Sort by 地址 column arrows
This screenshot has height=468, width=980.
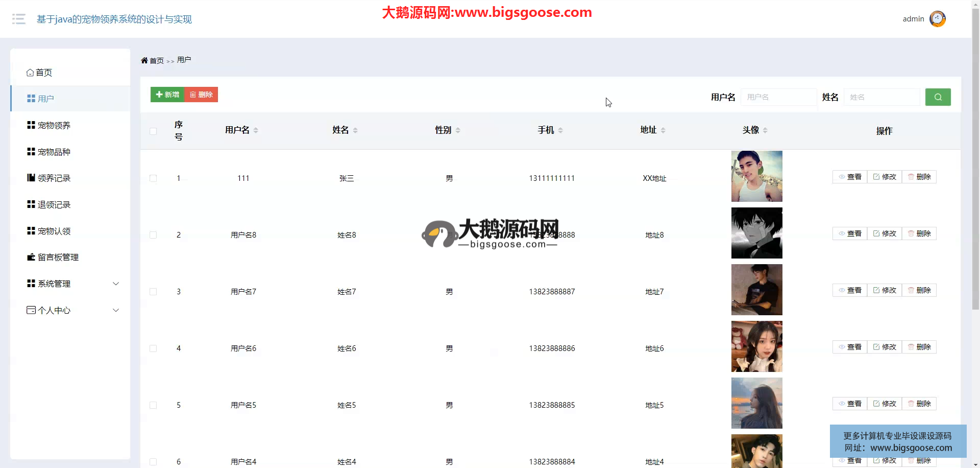click(663, 130)
